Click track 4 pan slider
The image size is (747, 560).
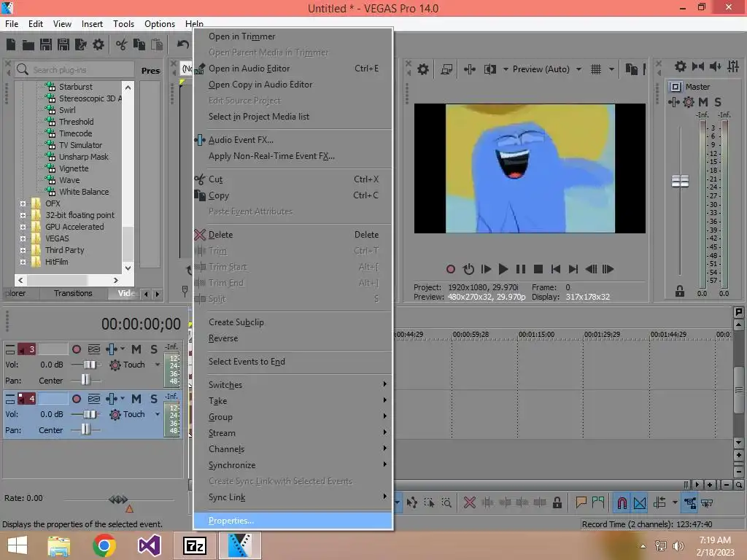[x=85, y=430]
